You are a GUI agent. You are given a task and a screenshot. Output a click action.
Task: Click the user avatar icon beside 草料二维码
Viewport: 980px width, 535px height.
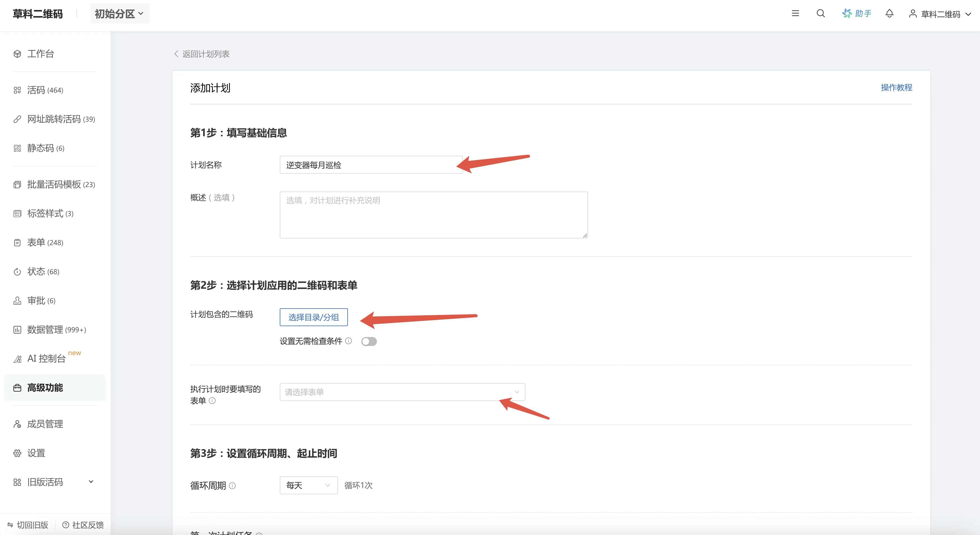coord(912,14)
